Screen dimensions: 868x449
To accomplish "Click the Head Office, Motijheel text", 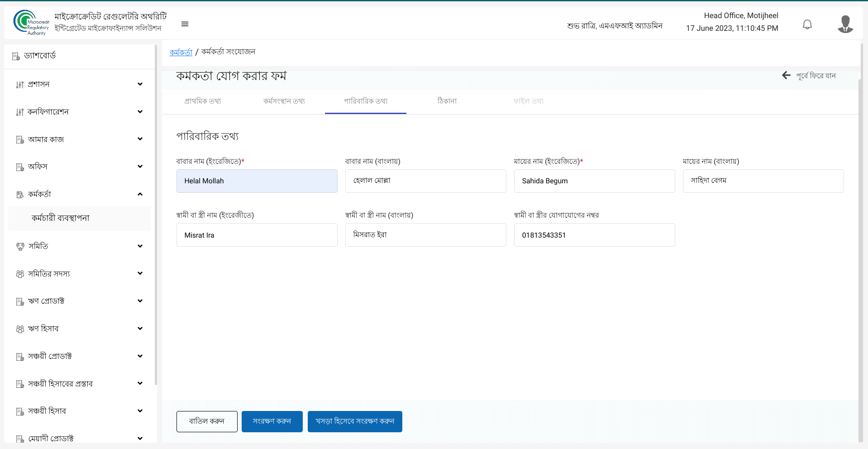I will (x=741, y=15).
